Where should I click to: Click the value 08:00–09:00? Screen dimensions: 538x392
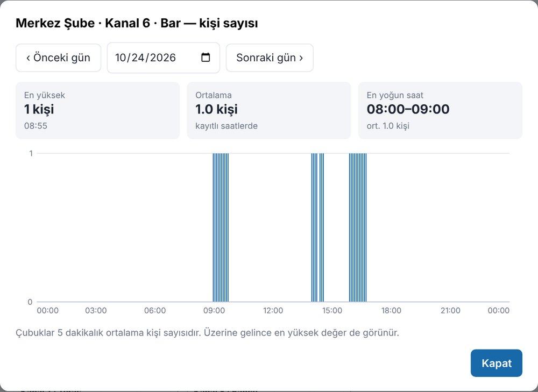pos(408,109)
